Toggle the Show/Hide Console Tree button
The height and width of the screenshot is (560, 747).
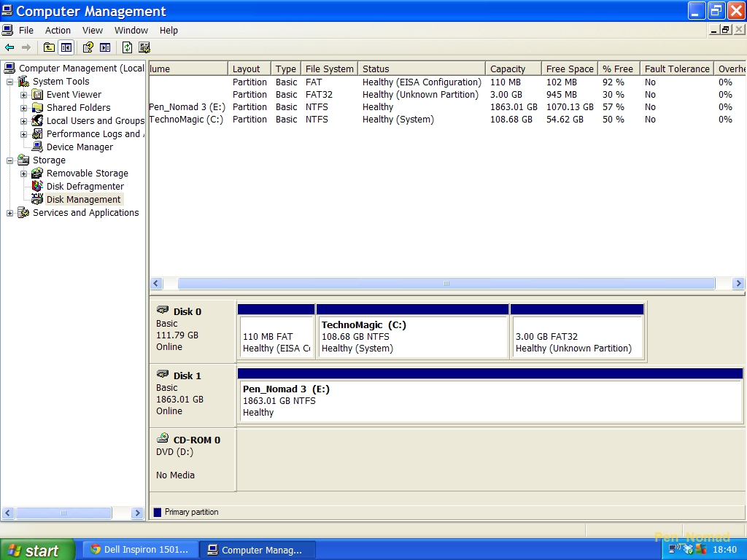click(x=66, y=47)
